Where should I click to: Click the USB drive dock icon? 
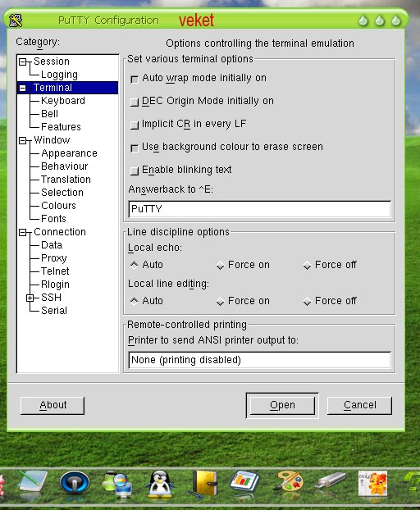331,480
